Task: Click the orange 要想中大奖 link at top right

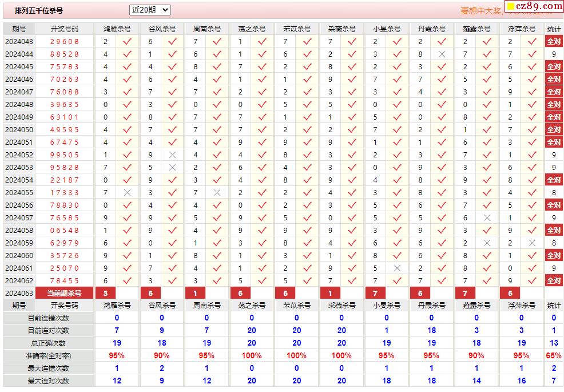Action: 480,11
